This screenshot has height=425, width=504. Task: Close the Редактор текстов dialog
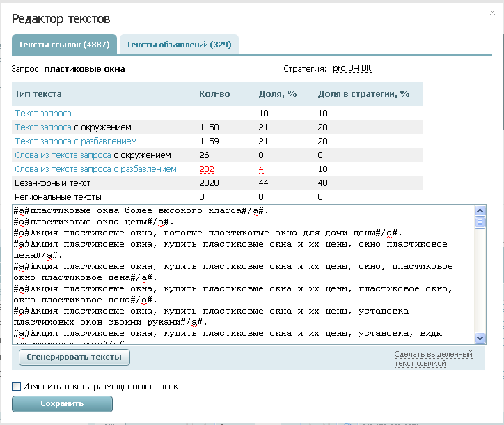(x=493, y=12)
